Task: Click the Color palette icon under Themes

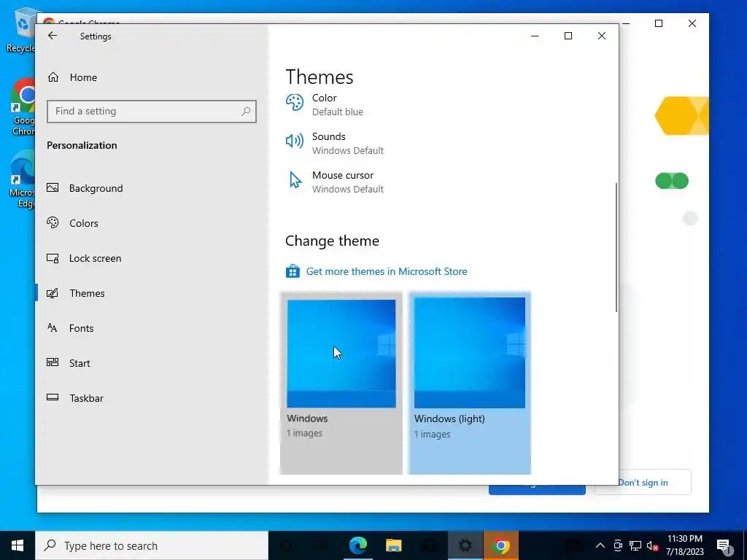Action: pos(295,102)
